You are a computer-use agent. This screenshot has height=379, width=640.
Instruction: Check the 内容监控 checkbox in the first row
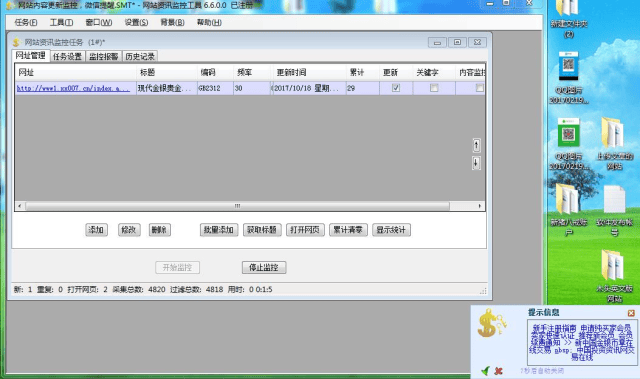(480, 88)
